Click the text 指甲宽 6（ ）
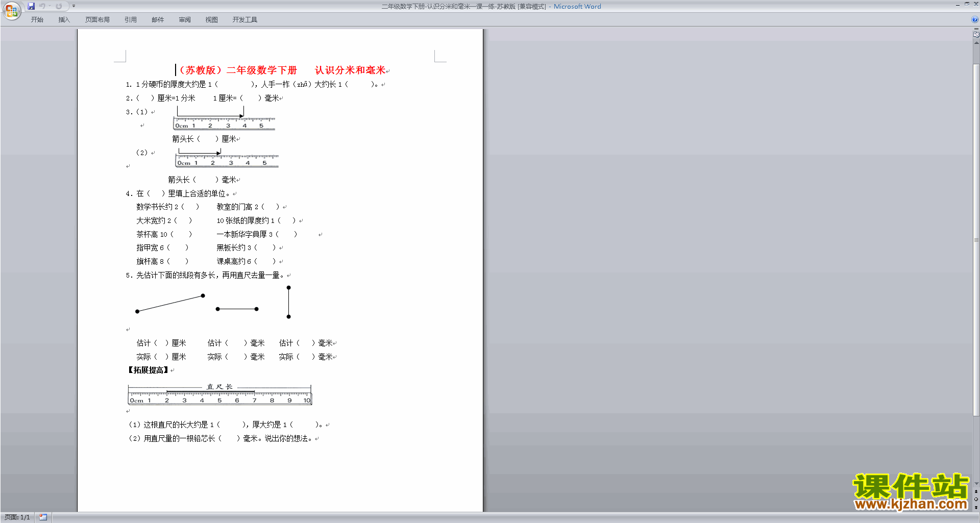This screenshot has width=980, height=523. (162, 247)
